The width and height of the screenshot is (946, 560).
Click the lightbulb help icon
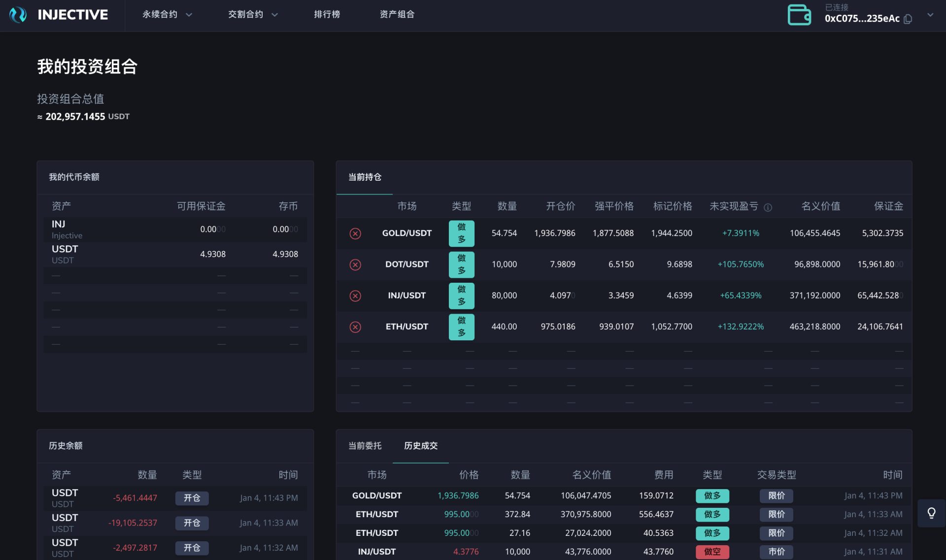pyautogui.click(x=931, y=513)
